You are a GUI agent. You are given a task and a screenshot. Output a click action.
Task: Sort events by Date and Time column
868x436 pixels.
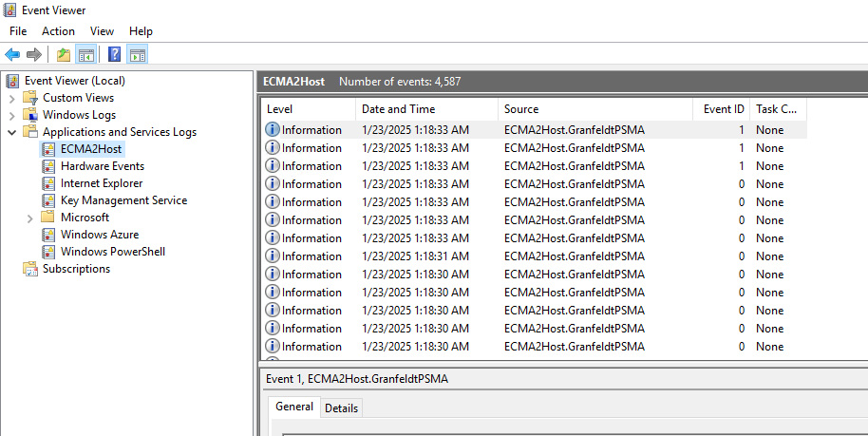click(398, 109)
